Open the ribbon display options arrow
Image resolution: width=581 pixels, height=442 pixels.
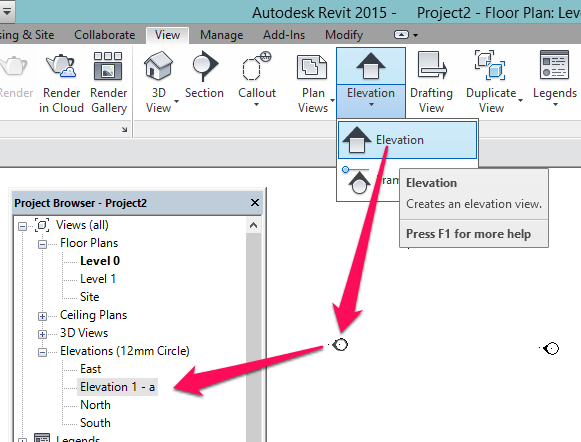pyautogui.click(x=416, y=36)
